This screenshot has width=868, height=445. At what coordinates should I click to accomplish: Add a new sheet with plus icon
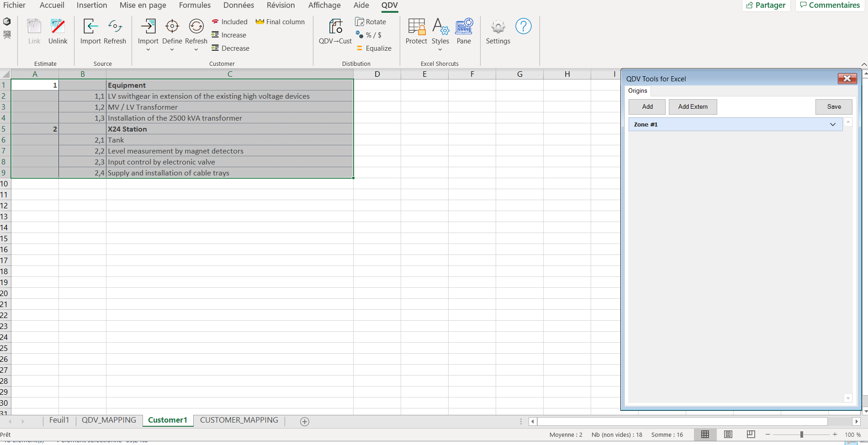point(305,422)
